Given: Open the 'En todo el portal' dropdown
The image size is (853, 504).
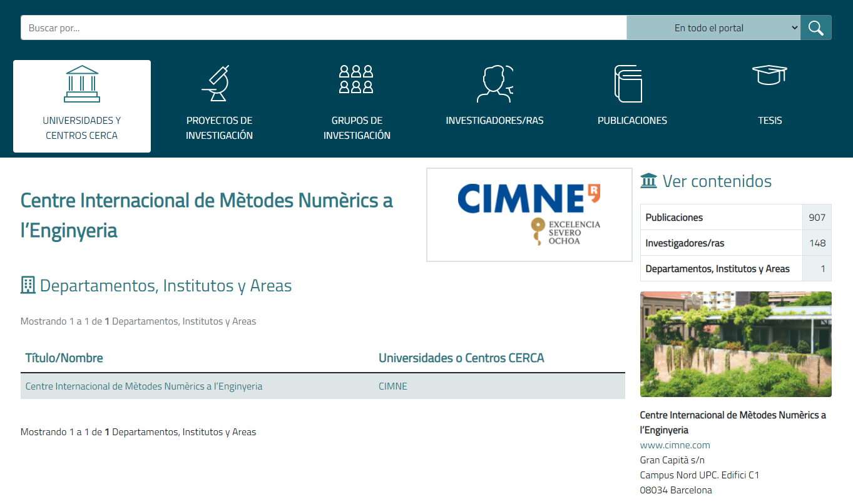Looking at the screenshot, I should click(x=713, y=28).
